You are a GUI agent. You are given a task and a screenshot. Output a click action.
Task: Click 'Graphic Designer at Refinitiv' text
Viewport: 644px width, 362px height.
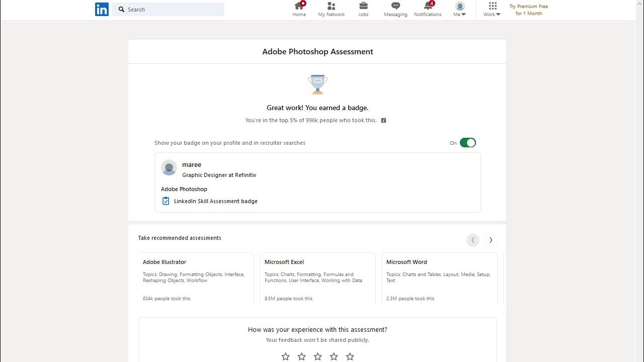(x=219, y=175)
